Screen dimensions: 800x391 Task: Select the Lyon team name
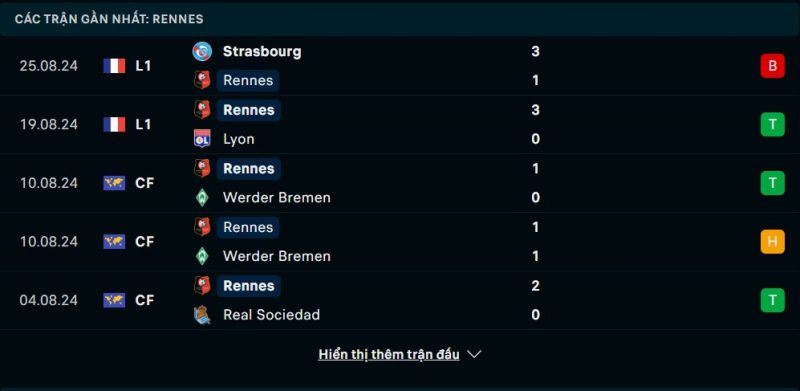pyautogui.click(x=239, y=139)
